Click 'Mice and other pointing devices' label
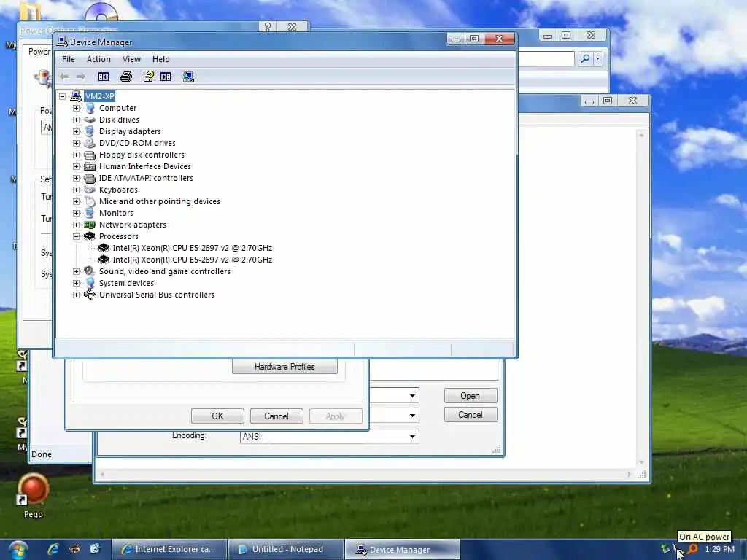 pyautogui.click(x=160, y=201)
